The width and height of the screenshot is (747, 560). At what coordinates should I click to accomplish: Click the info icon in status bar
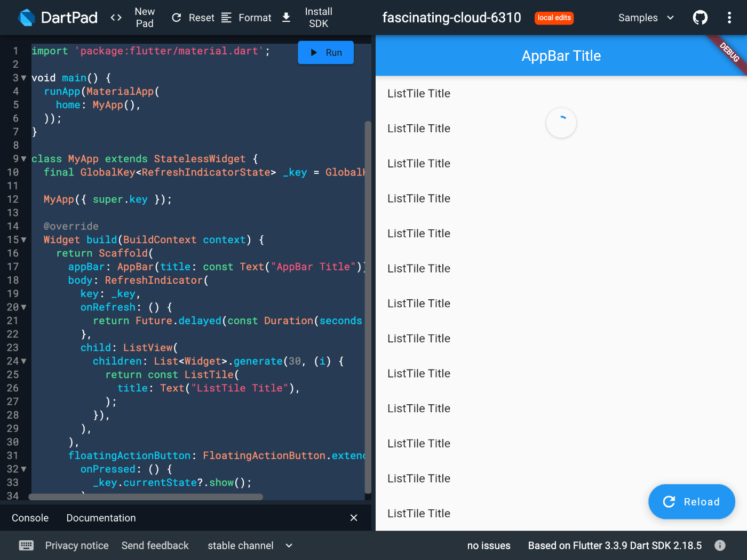pos(720,545)
